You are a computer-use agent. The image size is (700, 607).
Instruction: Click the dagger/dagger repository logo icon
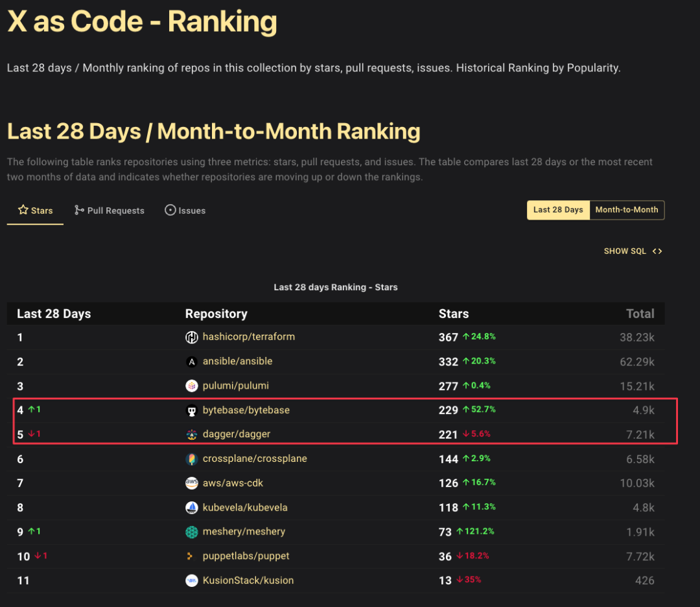191,435
